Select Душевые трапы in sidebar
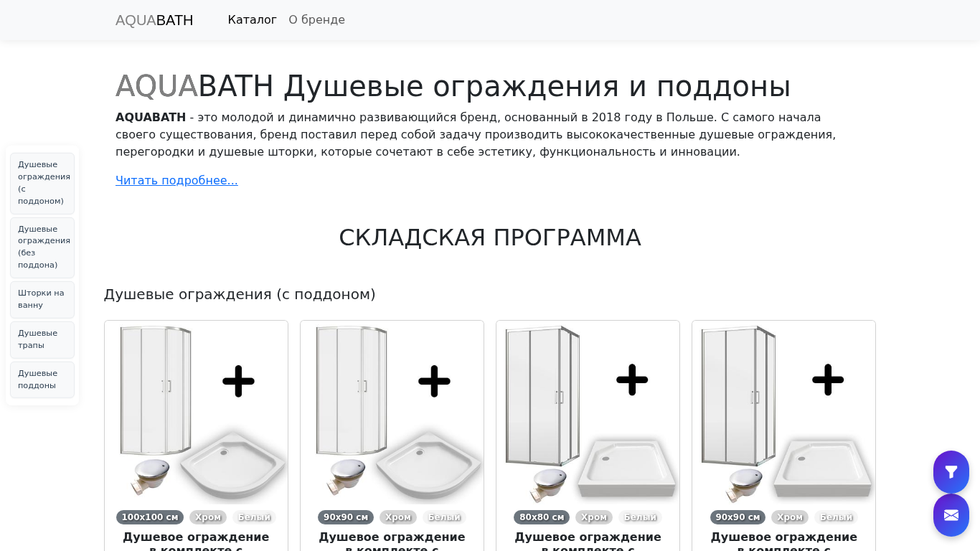Image resolution: width=980 pixels, height=551 pixels. 42,339
